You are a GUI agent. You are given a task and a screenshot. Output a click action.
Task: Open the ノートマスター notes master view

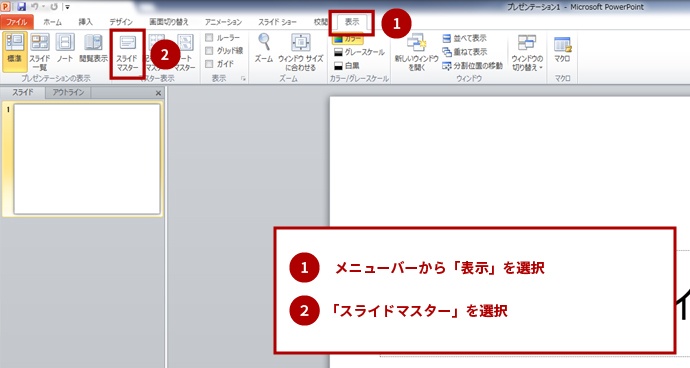point(185,53)
